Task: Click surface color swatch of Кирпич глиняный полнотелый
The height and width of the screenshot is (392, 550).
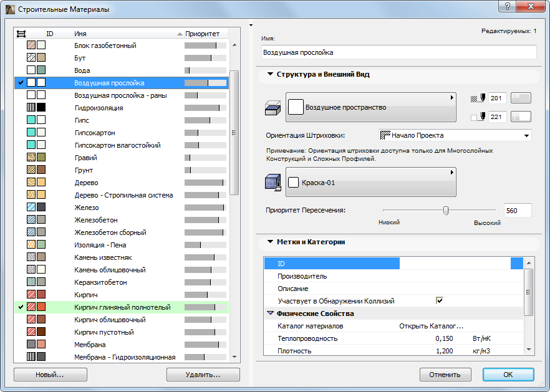Action: [41, 307]
